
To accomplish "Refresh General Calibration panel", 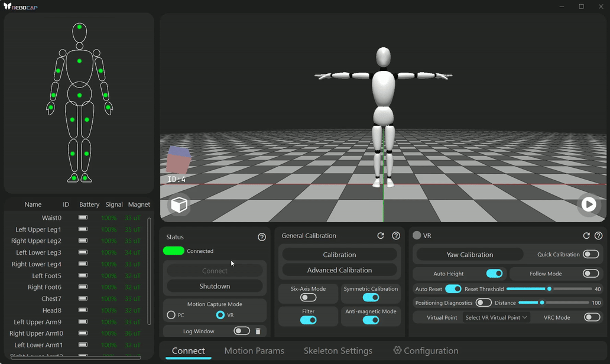I will pyautogui.click(x=381, y=236).
